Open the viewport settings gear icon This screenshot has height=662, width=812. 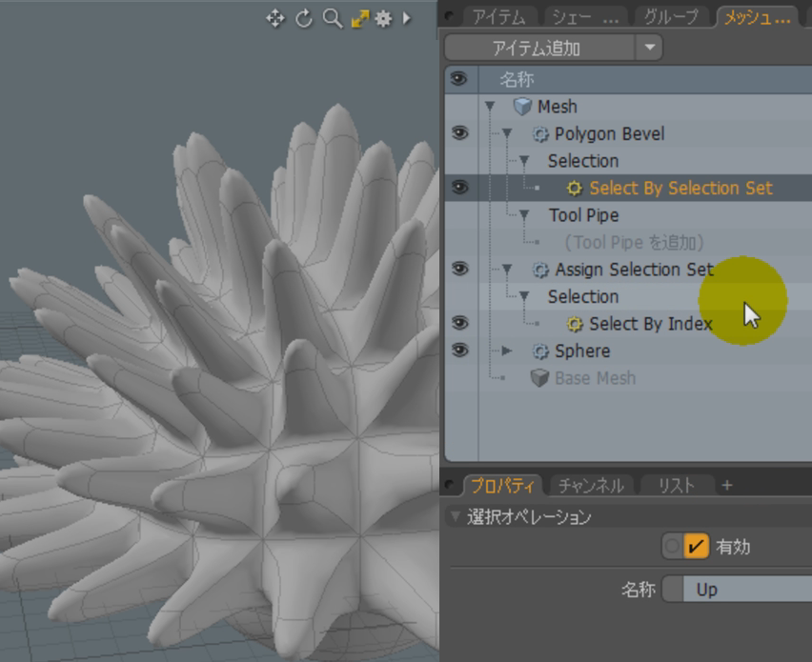384,18
